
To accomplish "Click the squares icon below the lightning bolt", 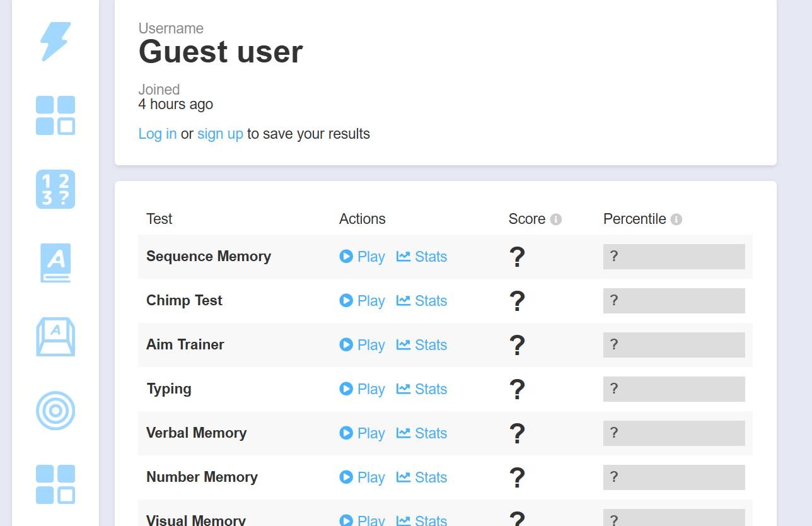I will point(55,115).
